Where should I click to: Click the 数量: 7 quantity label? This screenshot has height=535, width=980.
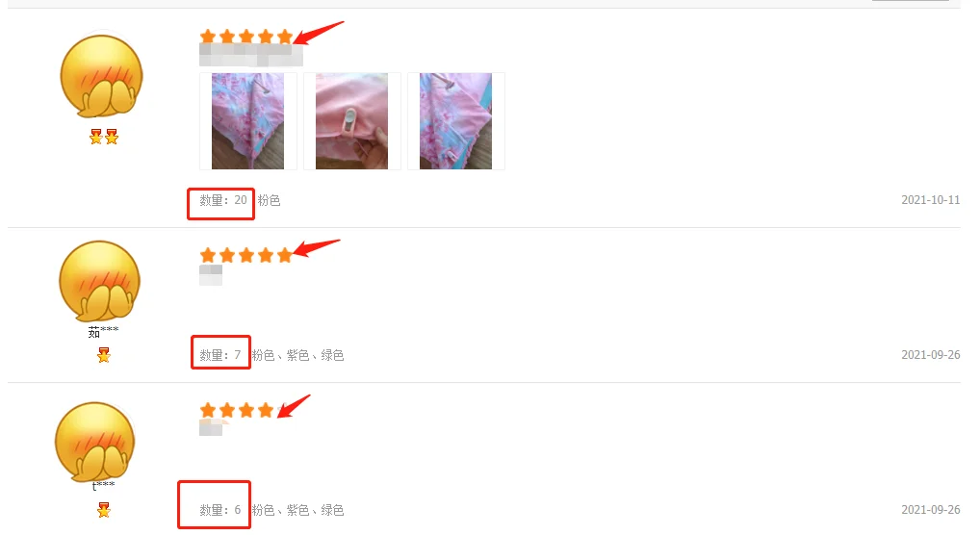point(220,355)
